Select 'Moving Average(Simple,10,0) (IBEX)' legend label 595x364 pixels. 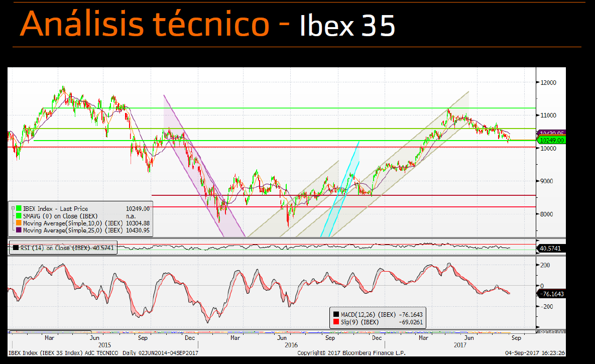click(73, 223)
